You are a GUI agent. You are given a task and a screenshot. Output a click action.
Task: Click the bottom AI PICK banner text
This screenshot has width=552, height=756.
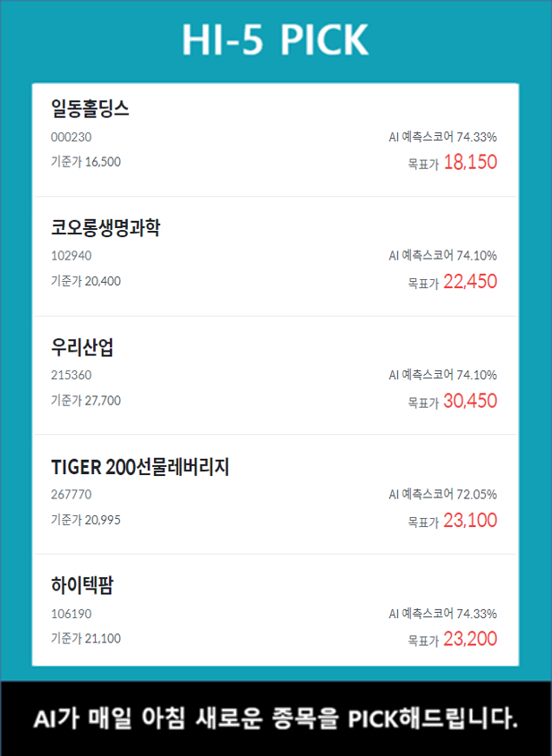pyautogui.click(x=276, y=718)
